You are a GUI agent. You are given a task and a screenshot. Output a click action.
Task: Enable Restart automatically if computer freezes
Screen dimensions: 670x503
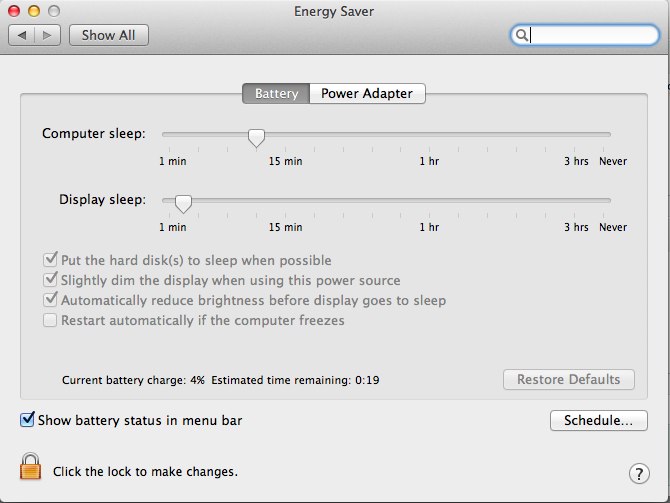click(50, 320)
